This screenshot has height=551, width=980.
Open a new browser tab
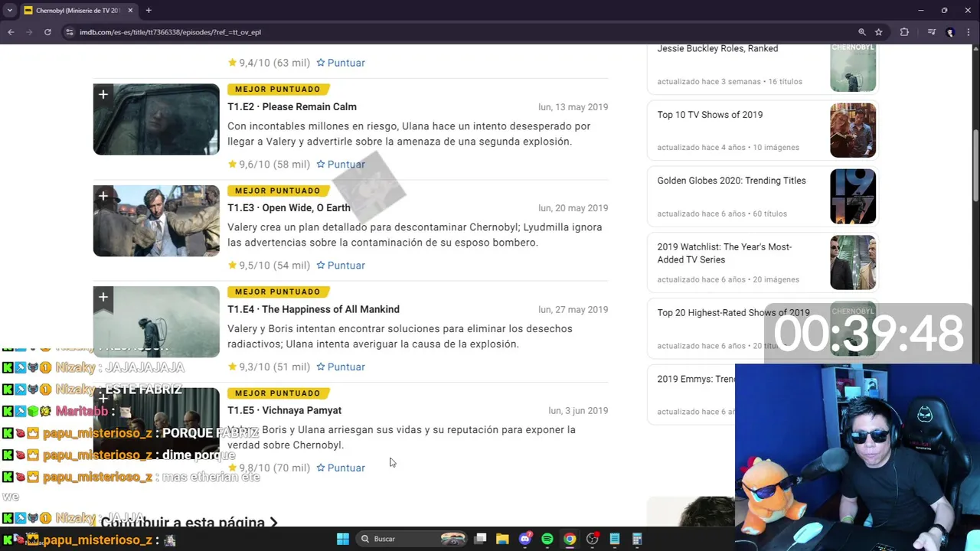coord(149,11)
